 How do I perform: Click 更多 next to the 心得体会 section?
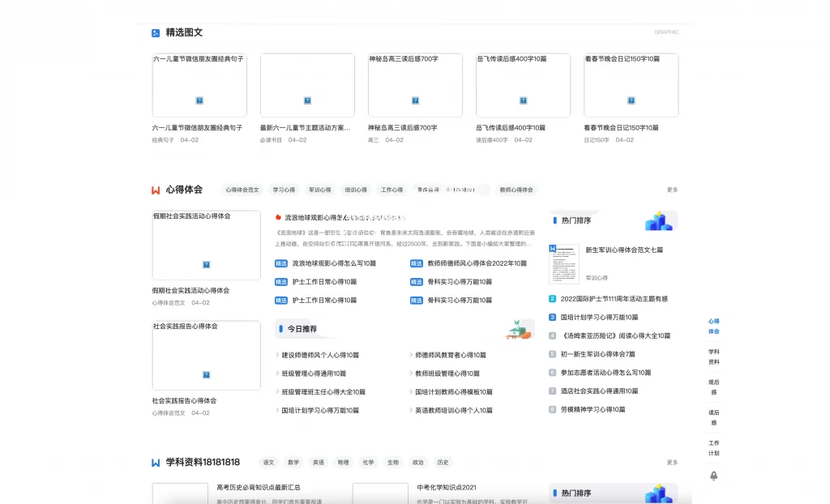672,190
